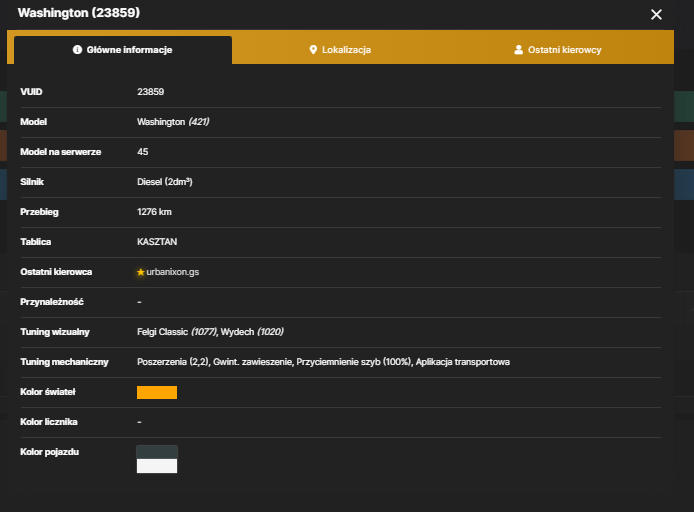This screenshot has width=694, height=512.
Task: Click Aplikacja transportowa tuning entry
Action: coord(463,362)
